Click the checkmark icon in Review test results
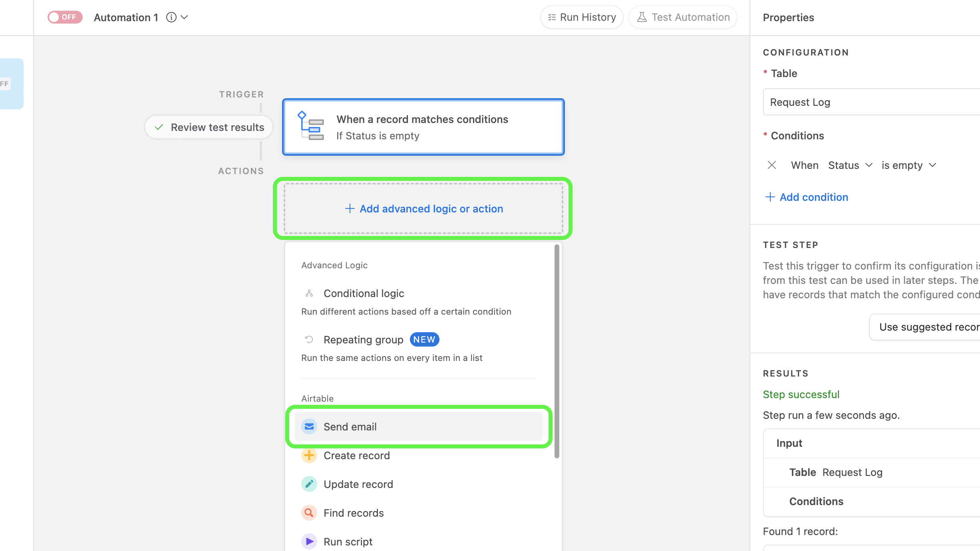Viewport: 980px width, 551px height. (x=159, y=127)
